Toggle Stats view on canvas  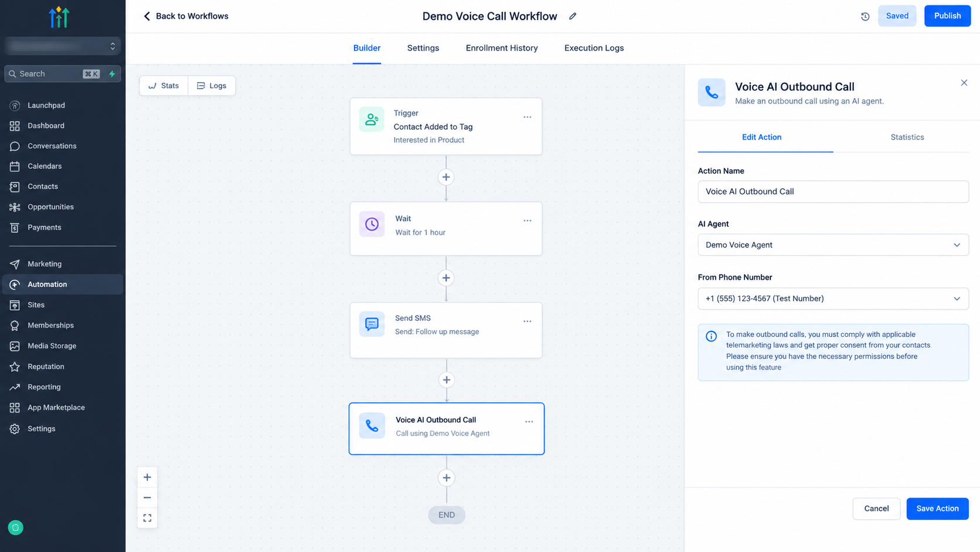click(x=164, y=86)
